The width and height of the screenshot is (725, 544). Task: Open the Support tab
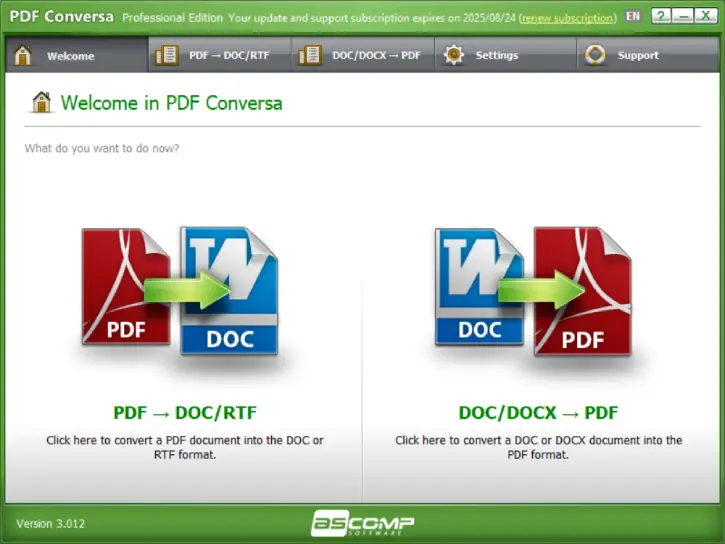[648, 55]
